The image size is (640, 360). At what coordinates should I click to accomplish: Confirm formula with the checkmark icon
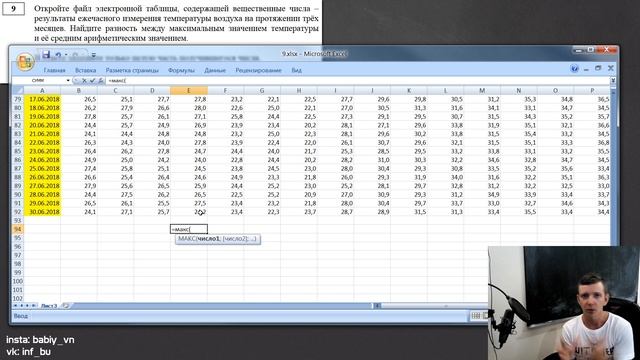(92, 81)
